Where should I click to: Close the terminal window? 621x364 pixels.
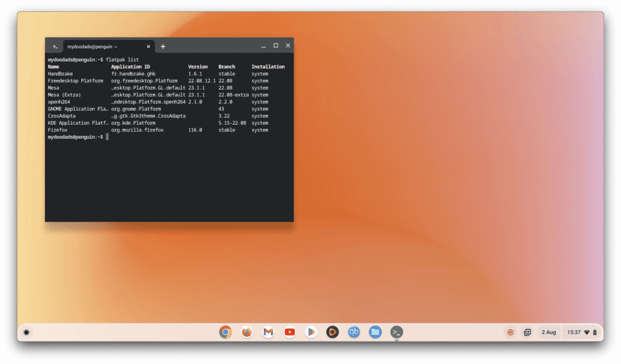click(288, 45)
